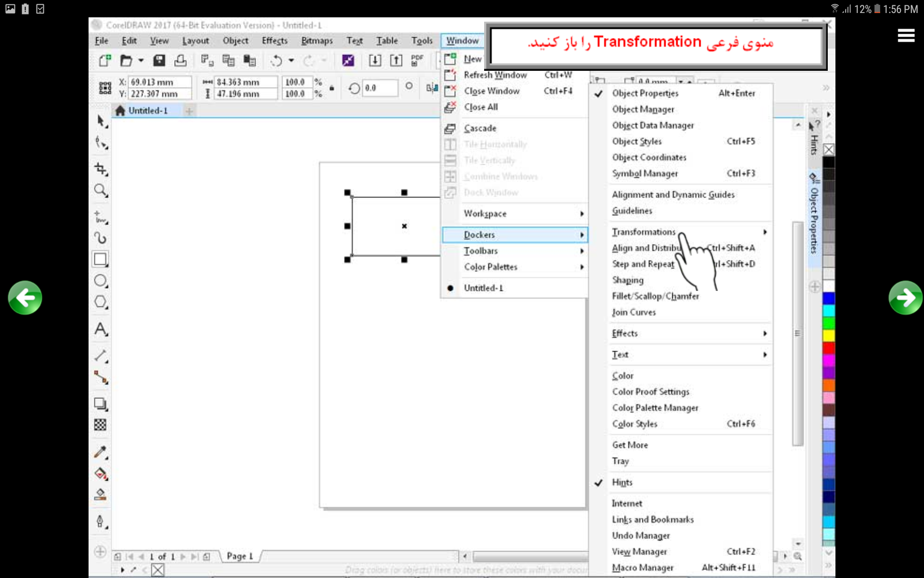Select the Freehand drawing tool

click(101, 217)
